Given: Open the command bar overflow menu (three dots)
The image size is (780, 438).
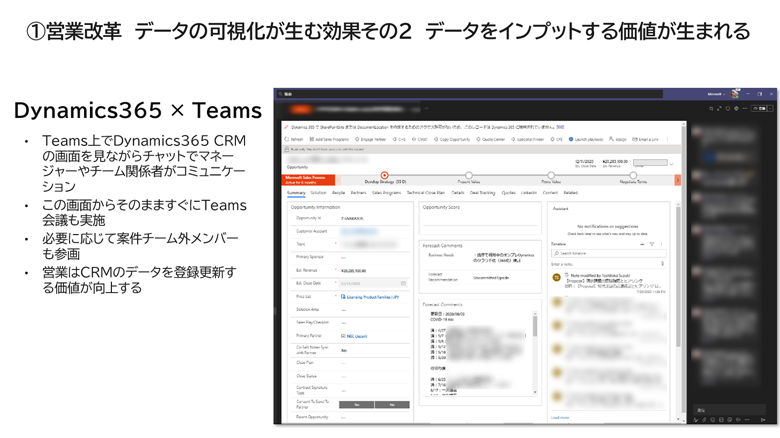Looking at the screenshot, I should [667, 139].
